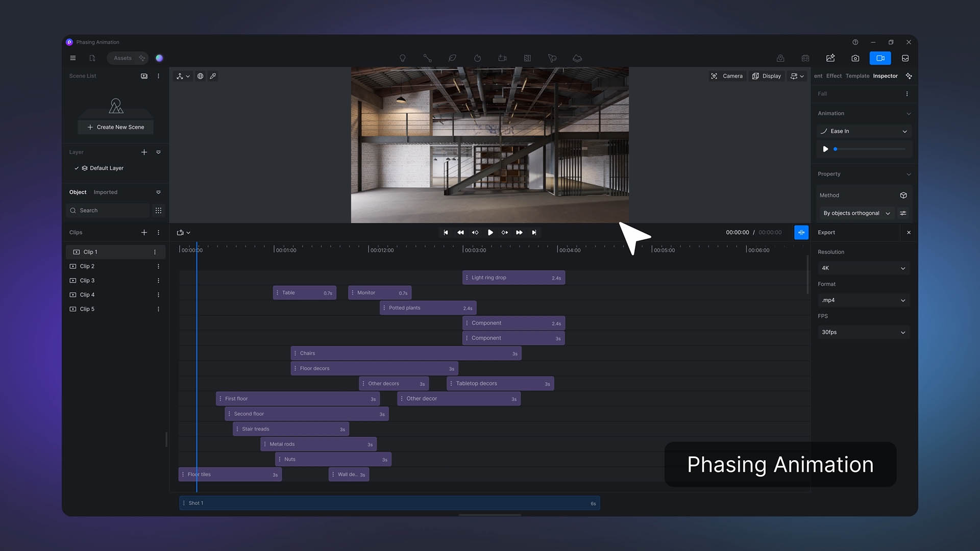Click the globe icon in viewport toolbar
980x551 pixels.
pos(200,76)
